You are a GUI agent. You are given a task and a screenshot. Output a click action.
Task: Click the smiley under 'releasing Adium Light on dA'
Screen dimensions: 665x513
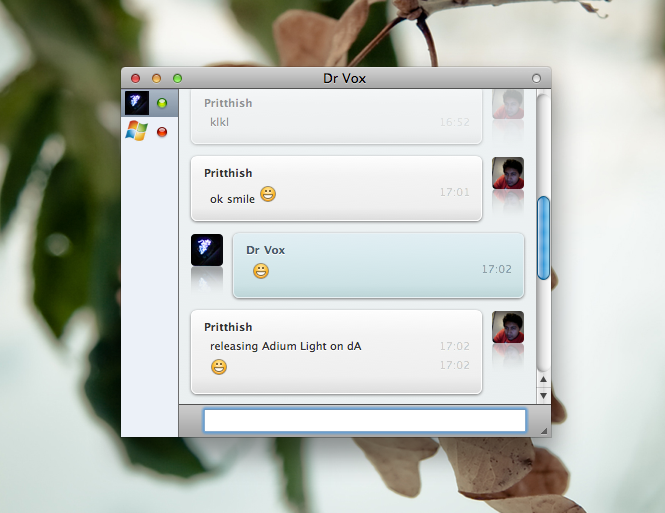pos(219,367)
